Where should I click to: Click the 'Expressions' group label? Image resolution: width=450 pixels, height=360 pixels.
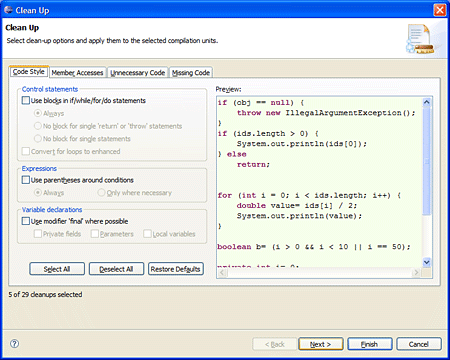(39, 168)
